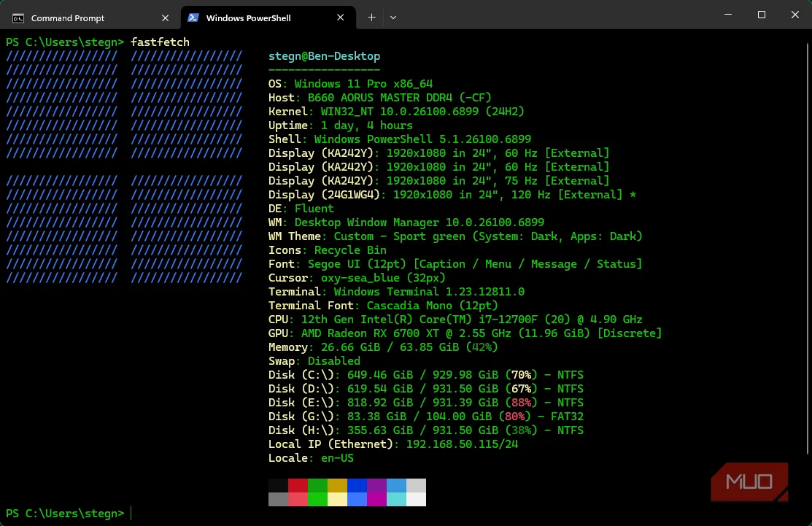
Task: Click the OS line showing Windows 11 Pro
Action: (x=350, y=83)
